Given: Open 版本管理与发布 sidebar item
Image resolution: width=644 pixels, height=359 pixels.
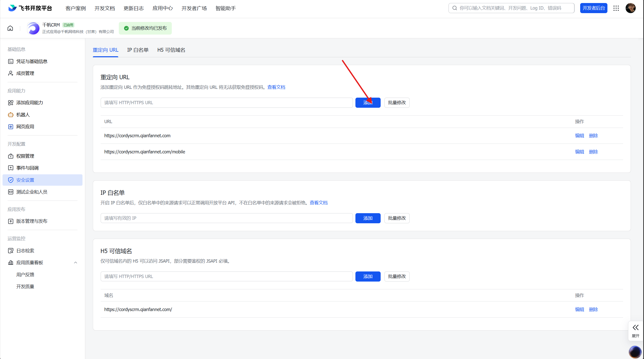Looking at the screenshot, I should point(32,221).
